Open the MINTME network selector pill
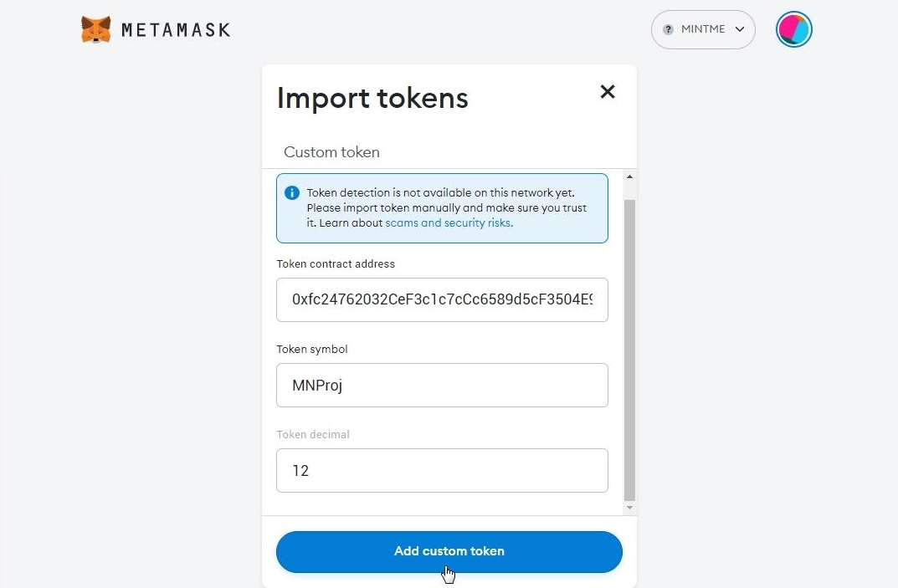The image size is (898, 588). [x=703, y=29]
